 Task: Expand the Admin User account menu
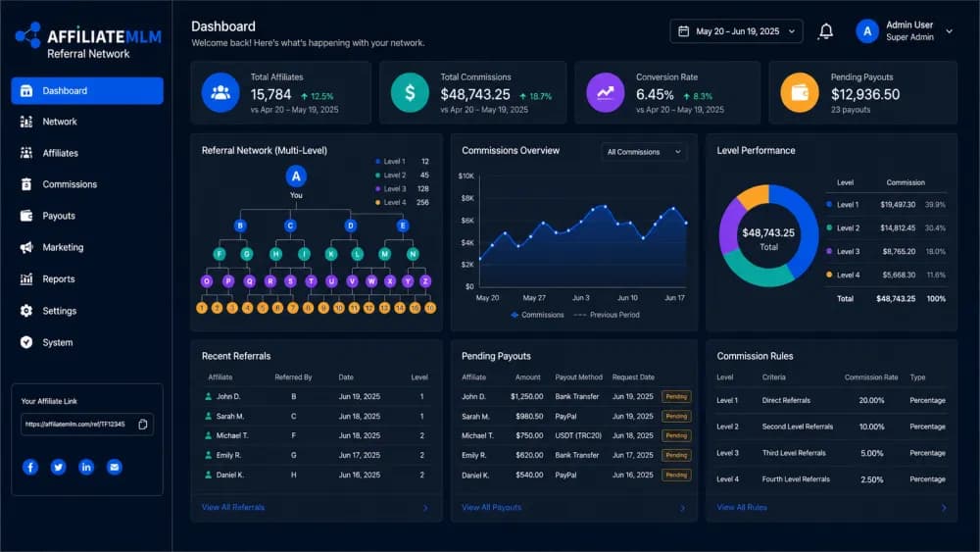(950, 31)
